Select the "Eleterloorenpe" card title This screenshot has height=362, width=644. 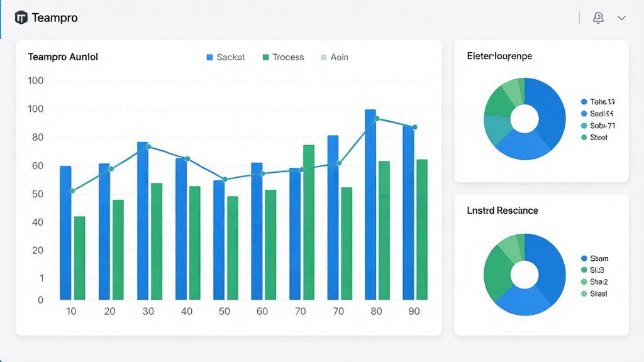coord(499,56)
